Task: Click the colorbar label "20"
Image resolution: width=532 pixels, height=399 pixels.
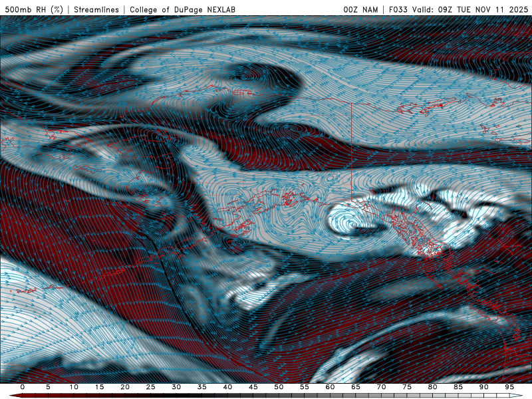Action: click(125, 387)
